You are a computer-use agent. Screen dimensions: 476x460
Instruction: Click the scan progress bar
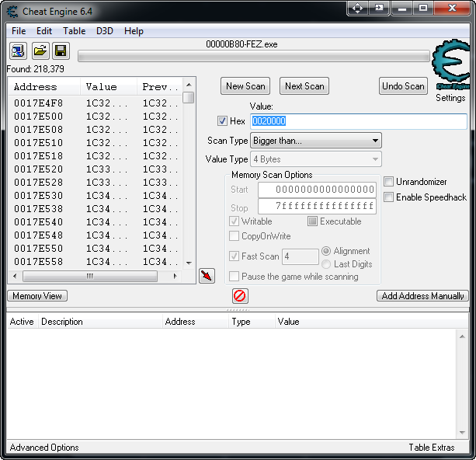click(x=254, y=56)
